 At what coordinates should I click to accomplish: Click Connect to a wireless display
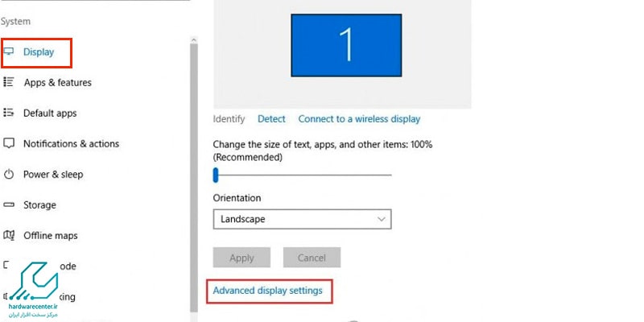click(x=359, y=119)
